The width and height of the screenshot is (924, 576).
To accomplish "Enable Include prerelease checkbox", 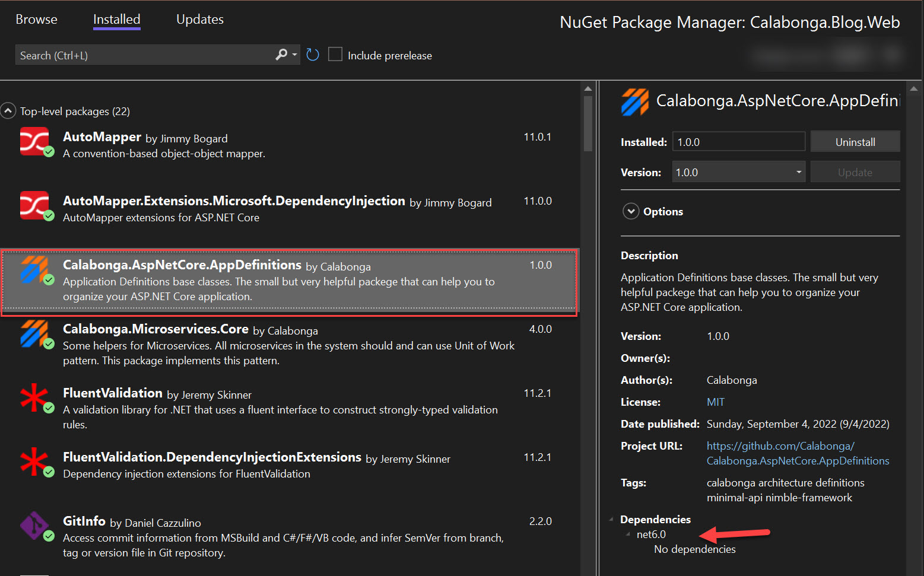I will click(335, 55).
